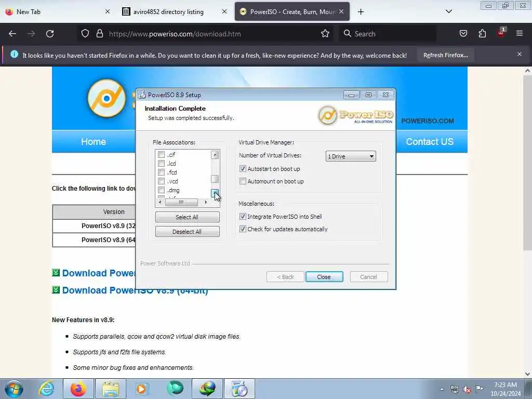The height and width of the screenshot is (399, 532).
Task: Click file list scroll down arrow
Action: pos(215,193)
